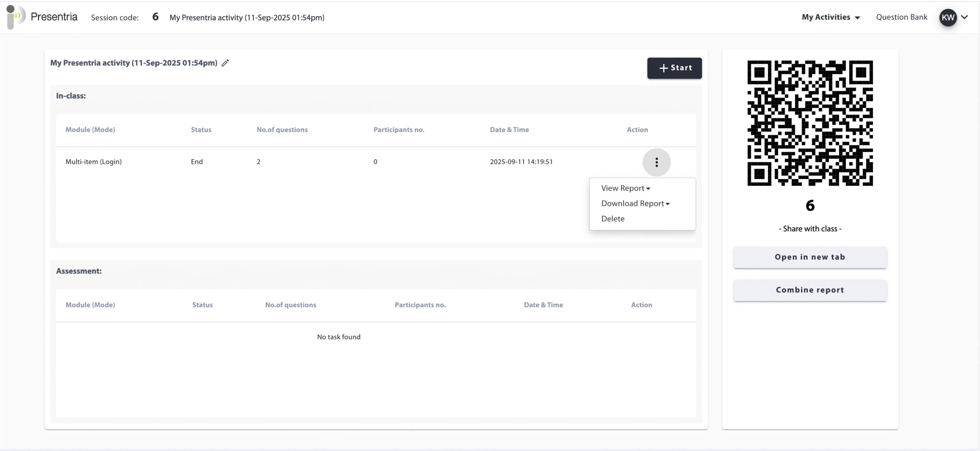Click the plus Start button
The height and width of the screenshot is (451, 980).
tap(674, 68)
